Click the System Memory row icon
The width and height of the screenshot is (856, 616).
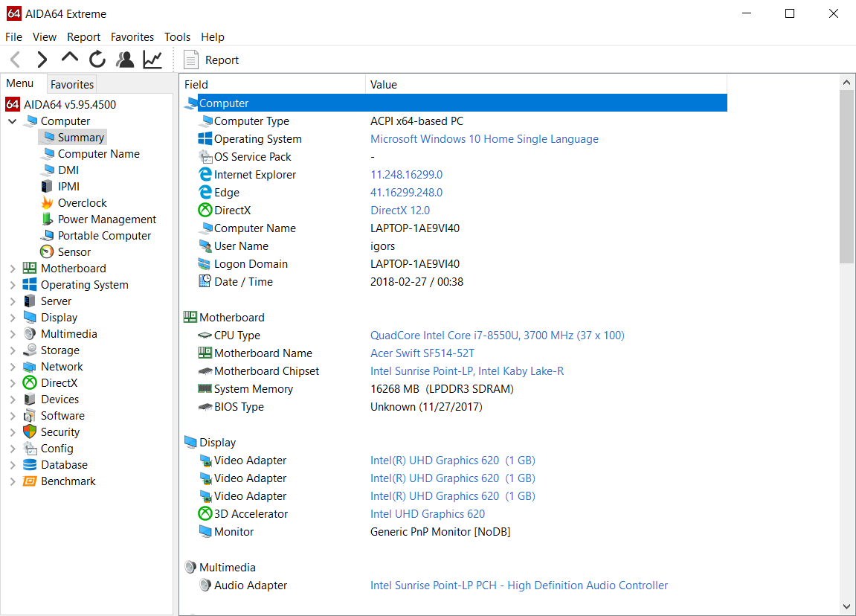[x=205, y=388]
